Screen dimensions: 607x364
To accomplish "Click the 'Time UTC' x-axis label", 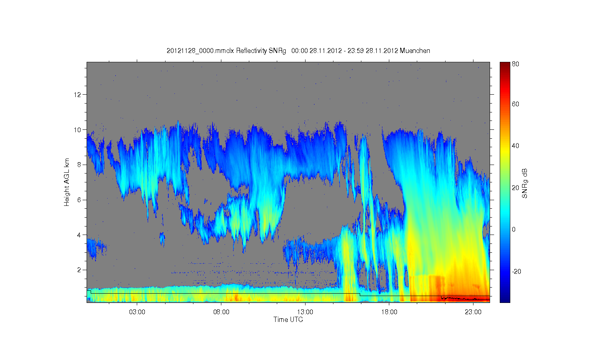I will (288, 320).
